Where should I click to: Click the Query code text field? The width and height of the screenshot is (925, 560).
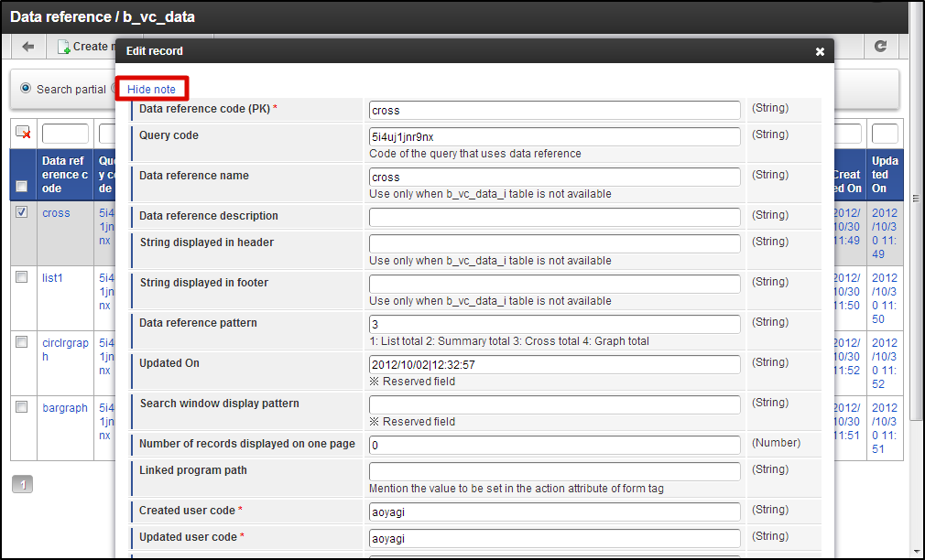554,136
